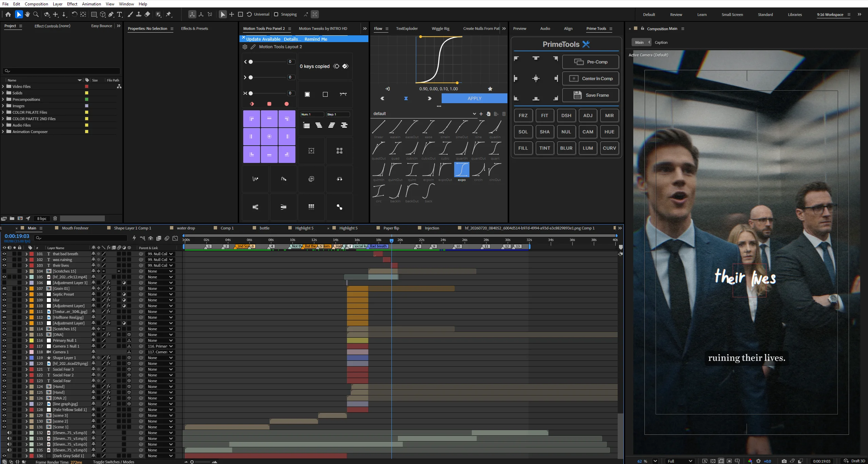This screenshot has width=868, height=464.
Task: Switch to the Effects & Presets tab
Action: click(195, 29)
